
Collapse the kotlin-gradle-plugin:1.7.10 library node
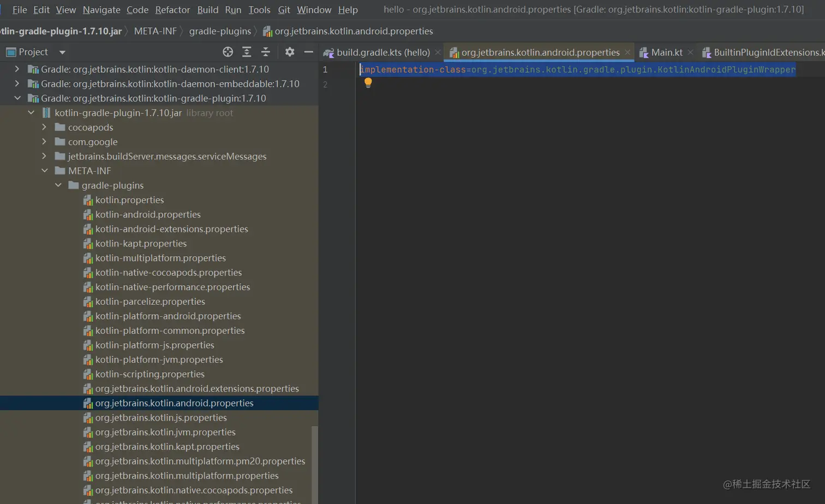tap(17, 98)
